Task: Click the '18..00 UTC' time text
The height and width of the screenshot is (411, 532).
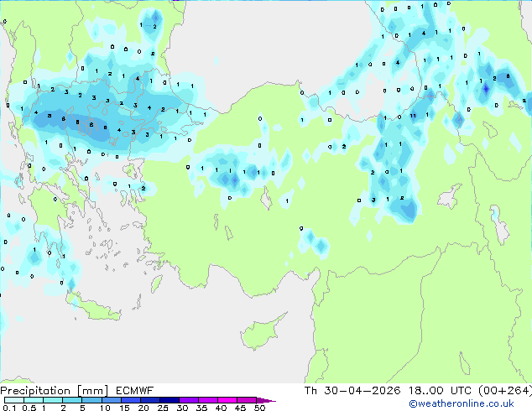Action: 440,391
